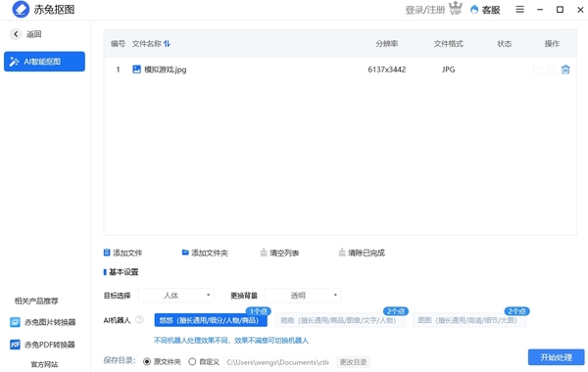Open 登录/注册 login link
Image resolution: width=588 pixels, height=372 pixels.
pos(425,10)
